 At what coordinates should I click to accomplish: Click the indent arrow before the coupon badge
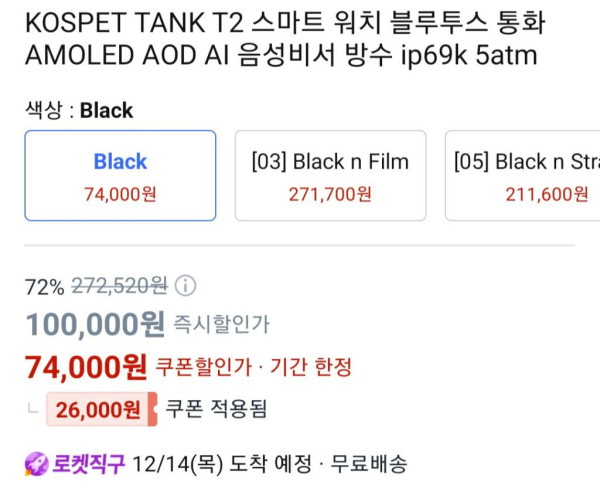pyautogui.click(x=34, y=407)
